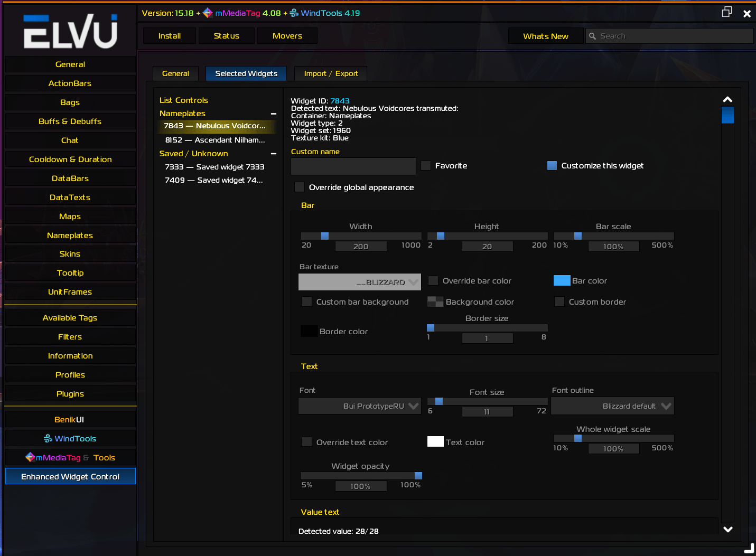The height and width of the screenshot is (556, 756).
Task: Open the Background color swatch
Action: pyautogui.click(x=435, y=301)
